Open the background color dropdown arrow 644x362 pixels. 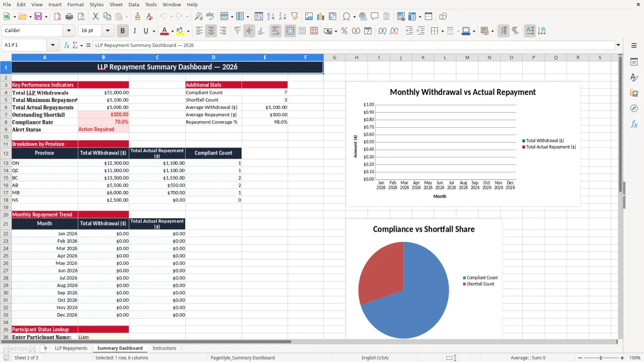(x=188, y=31)
